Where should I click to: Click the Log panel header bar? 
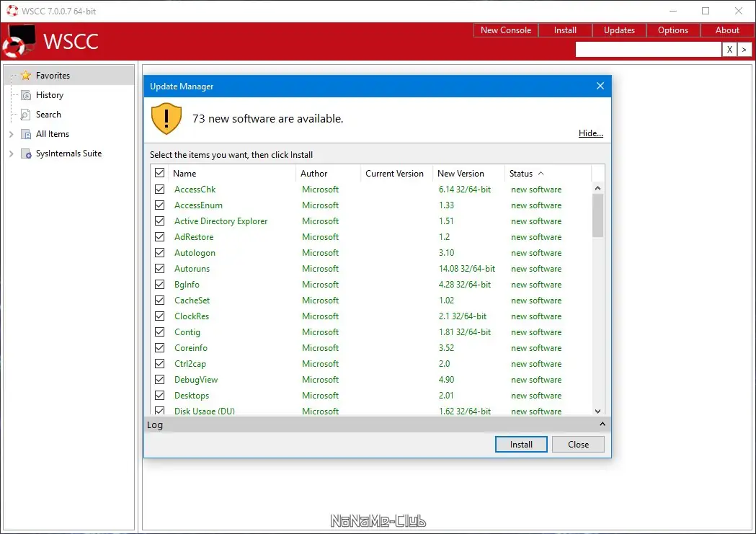point(377,424)
